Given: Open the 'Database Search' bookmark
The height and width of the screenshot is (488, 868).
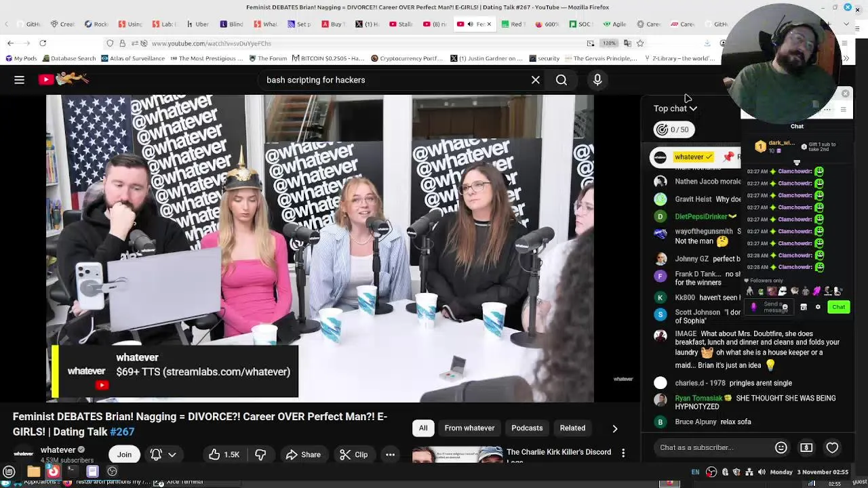Looking at the screenshot, I should (68, 58).
